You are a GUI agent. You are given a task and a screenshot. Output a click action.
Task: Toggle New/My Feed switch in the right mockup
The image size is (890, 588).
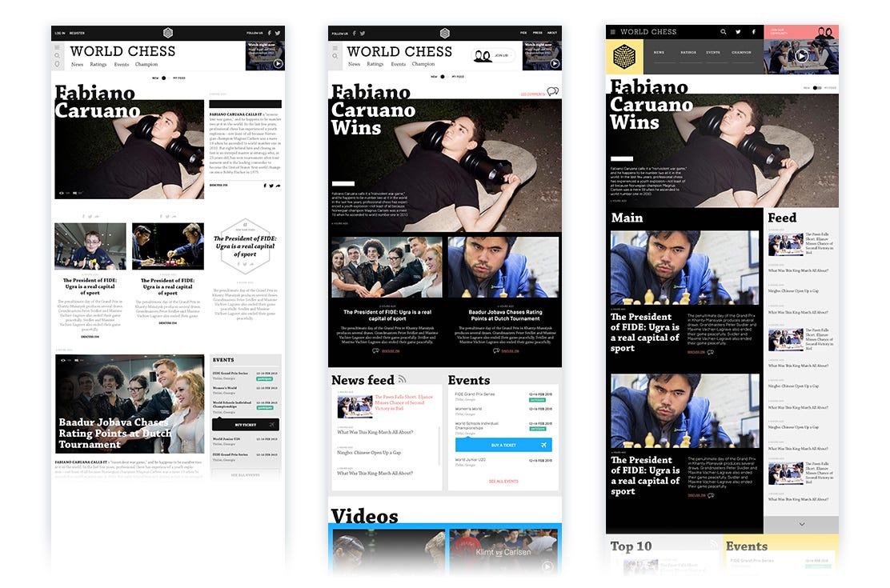(817, 88)
